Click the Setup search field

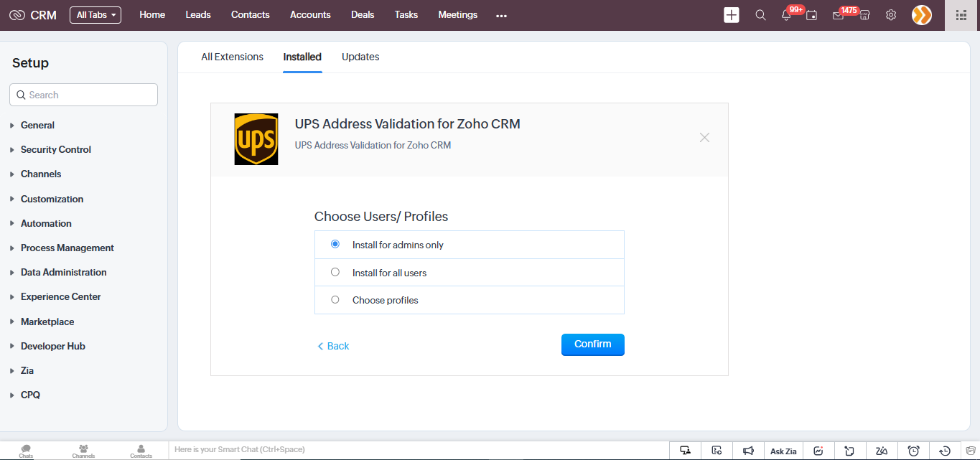click(x=83, y=95)
